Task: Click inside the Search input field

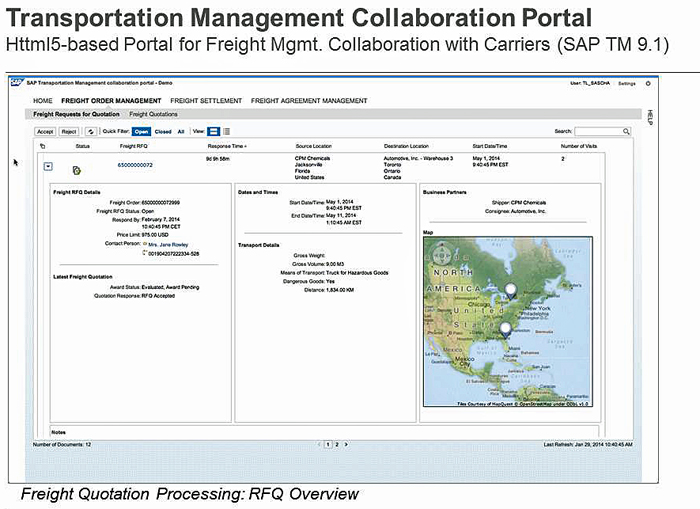Action: pyautogui.click(x=596, y=131)
